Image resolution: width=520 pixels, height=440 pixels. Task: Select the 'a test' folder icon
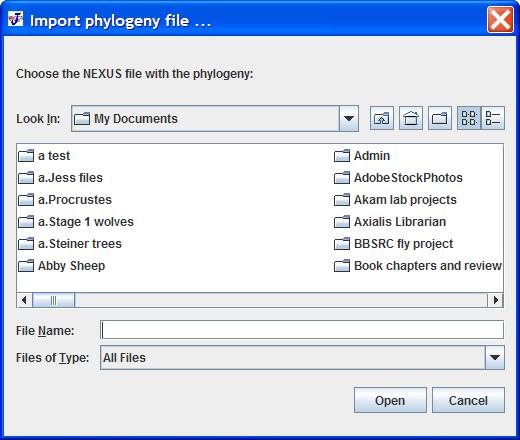point(26,156)
